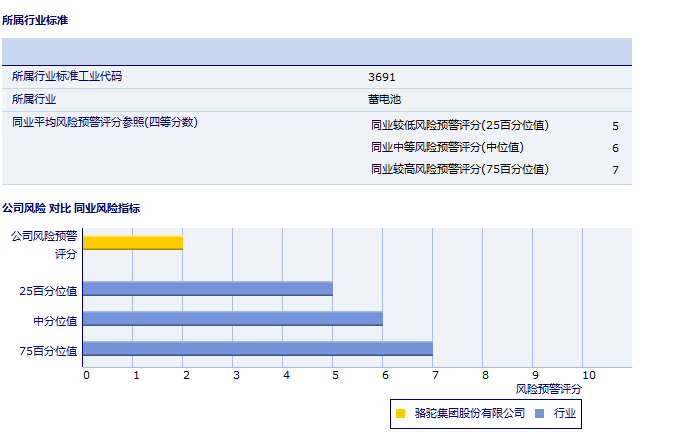The image size is (700, 438).
Task: Click the yellow company risk score bar
Action: [133, 242]
